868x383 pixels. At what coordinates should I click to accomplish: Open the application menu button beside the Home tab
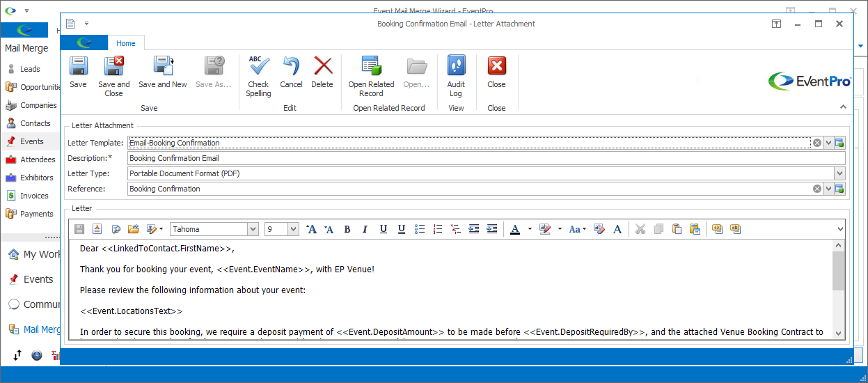click(x=84, y=42)
